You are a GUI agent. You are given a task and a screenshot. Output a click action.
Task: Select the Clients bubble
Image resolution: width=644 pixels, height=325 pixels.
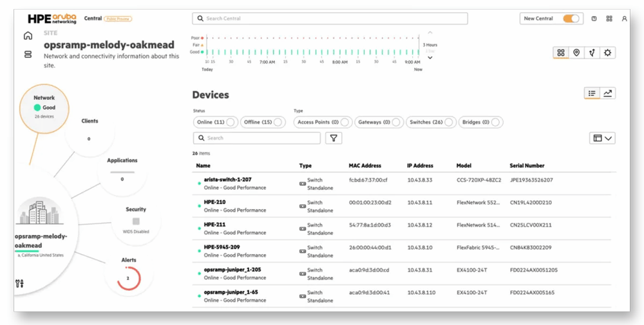tap(90, 133)
